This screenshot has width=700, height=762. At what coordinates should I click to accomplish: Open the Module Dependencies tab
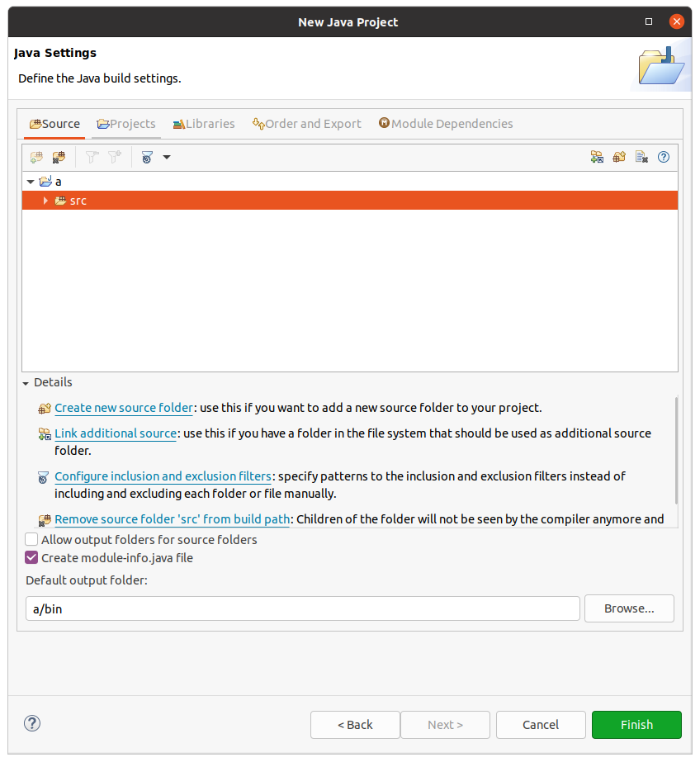pyautogui.click(x=446, y=124)
